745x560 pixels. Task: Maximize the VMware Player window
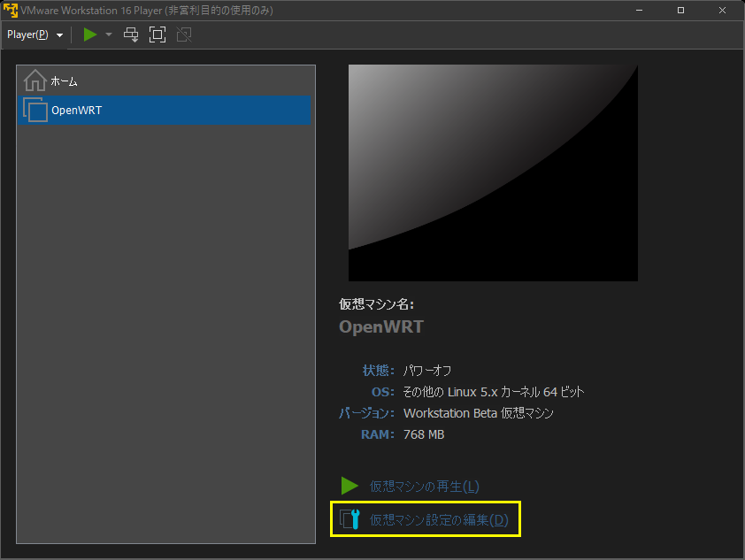point(680,10)
